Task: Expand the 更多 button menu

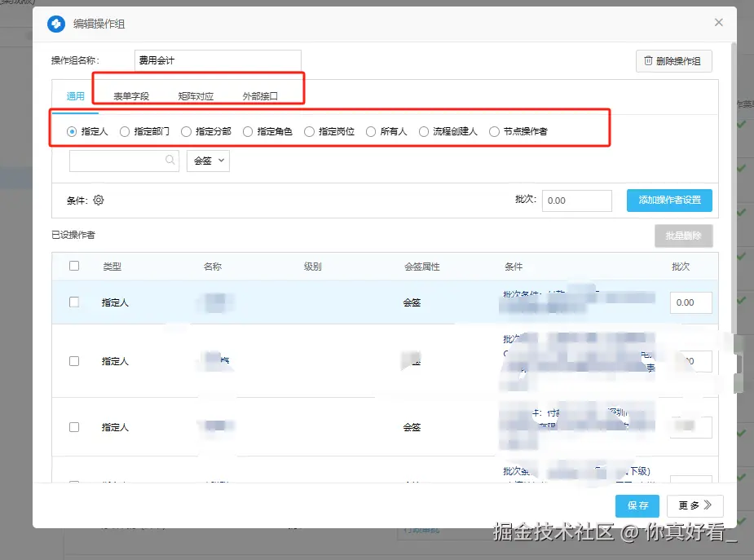Action: [694, 505]
